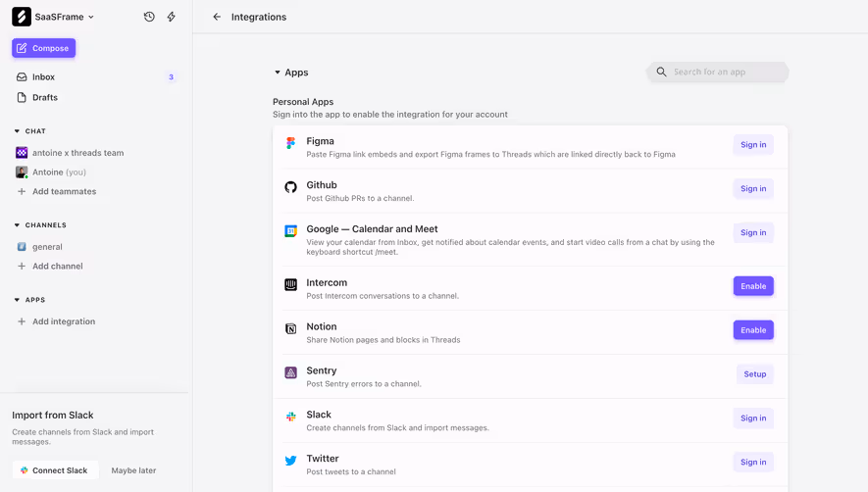Click Add teammates
This screenshot has height=492, width=868.
click(x=64, y=191)
